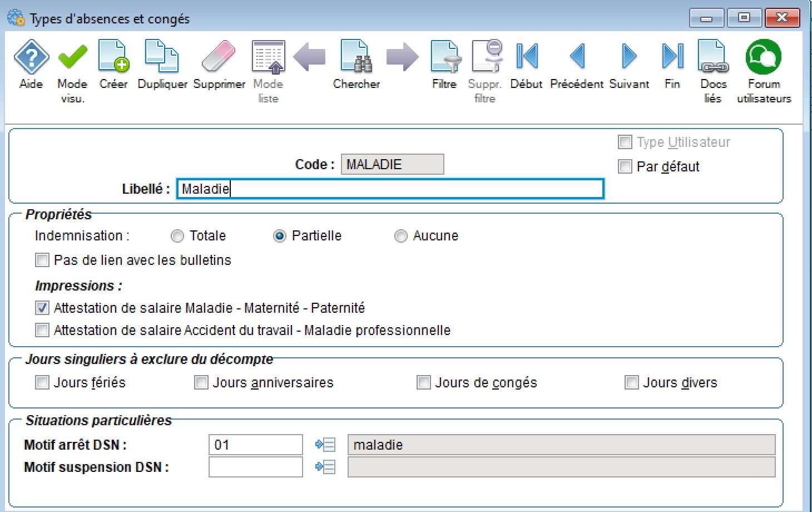812x512 pixels.
Task: Tick the Jours divers checkbox
Action: [632, 382]
